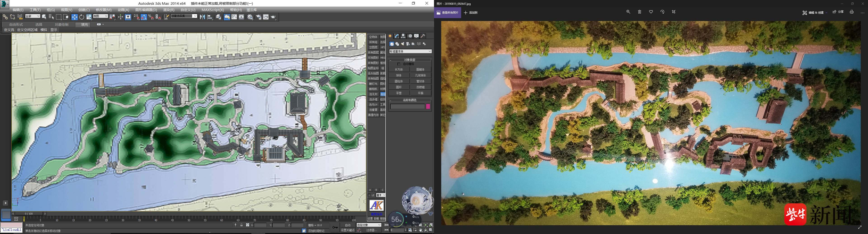Click the heart favorite icon in Photos
Screen dimensions: 868x234
pyautogui.click(x=651, y=12)
